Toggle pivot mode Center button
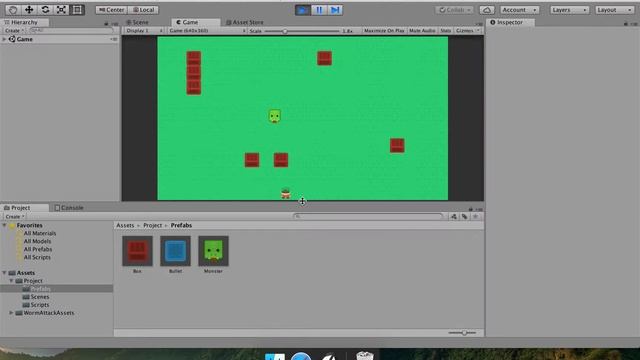 [x=111, y=10]
